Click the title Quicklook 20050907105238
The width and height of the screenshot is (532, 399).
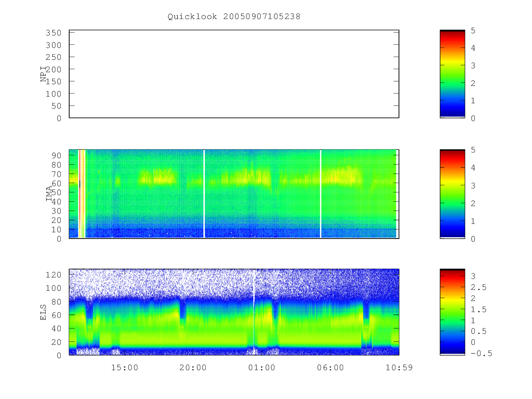(234, 16)
